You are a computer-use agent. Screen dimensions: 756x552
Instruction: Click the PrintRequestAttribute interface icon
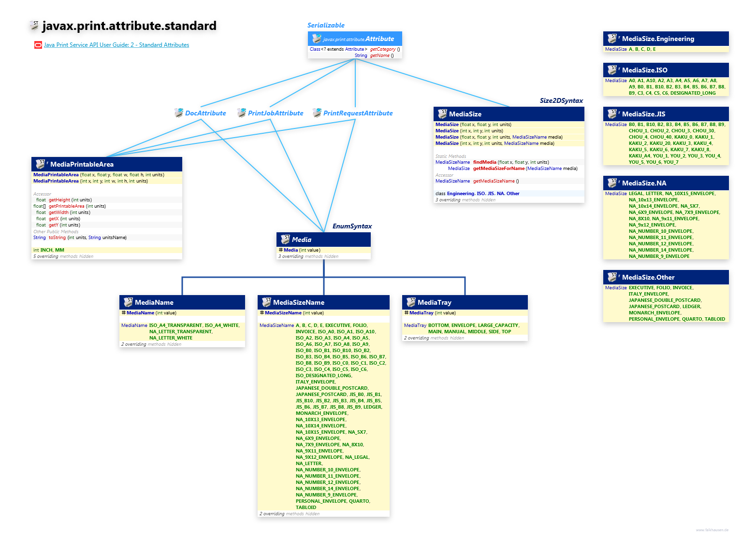tap(317, 113)
